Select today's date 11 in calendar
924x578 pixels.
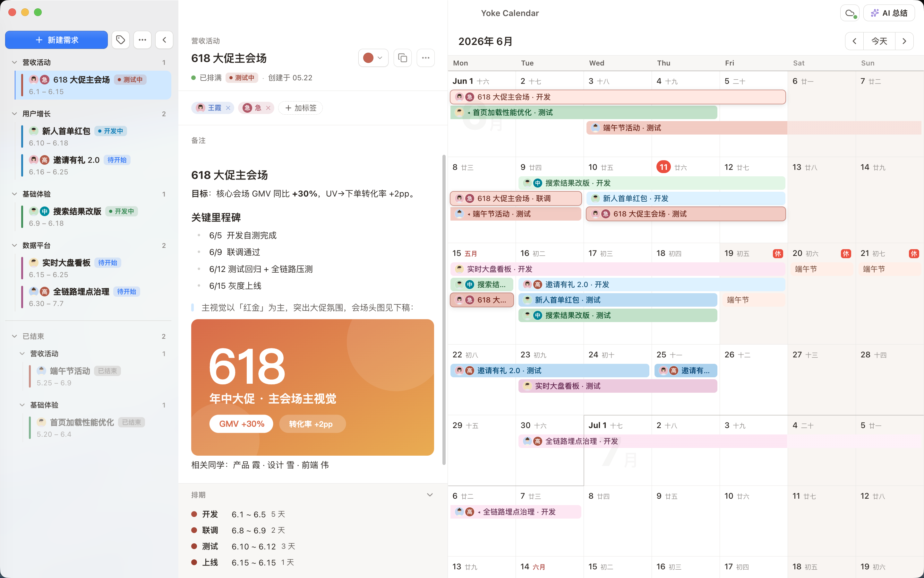663,167
